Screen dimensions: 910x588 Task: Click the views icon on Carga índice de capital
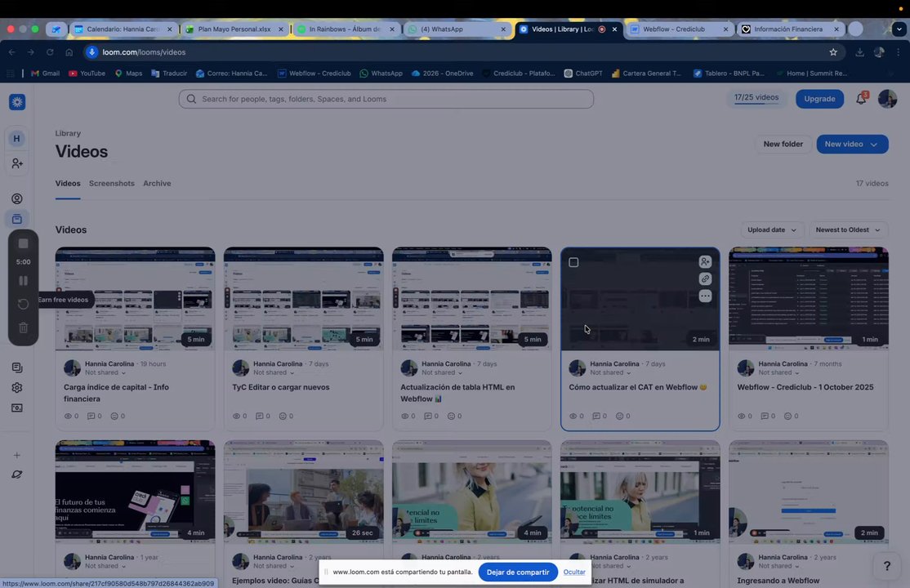pyautogui.click(x=68, y=416)
